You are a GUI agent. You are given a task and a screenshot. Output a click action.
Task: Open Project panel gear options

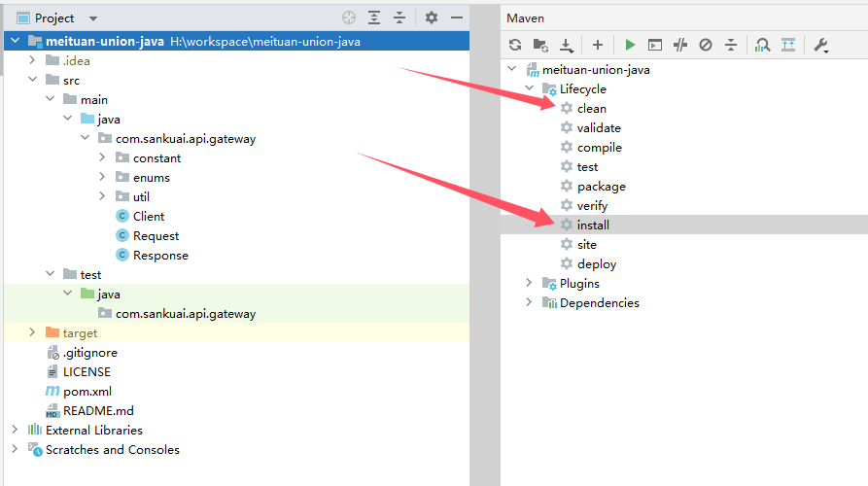(x=432, y=18)
